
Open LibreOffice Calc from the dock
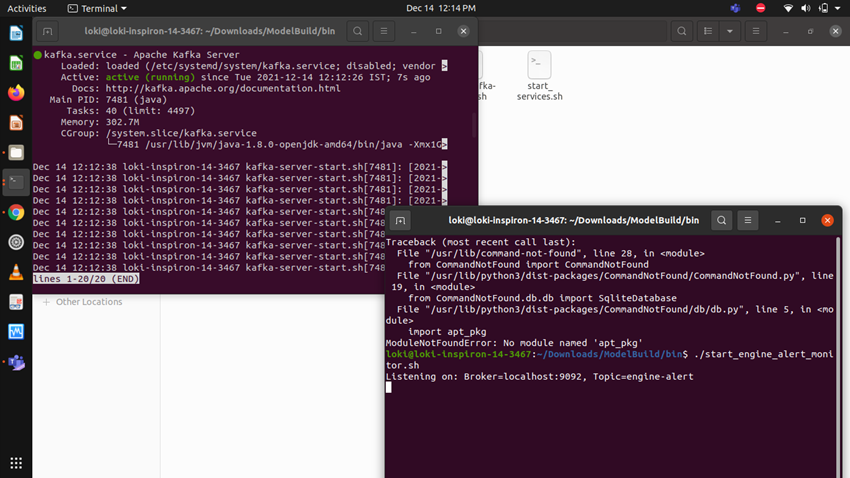pos(16,63)
